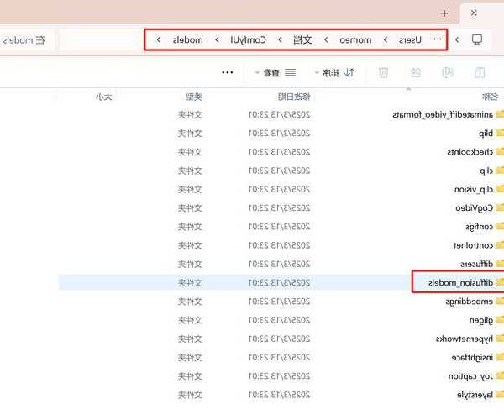Viewport: 504px width, 420px height.
Task: Click the share icon in toolbar
Action: click(414, 73)
